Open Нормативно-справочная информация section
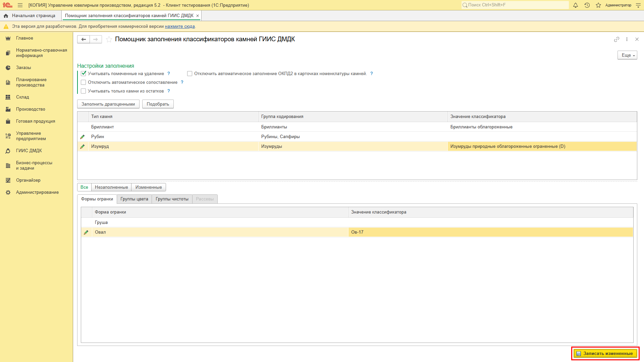This screenshot has width=644, height=362. coord(42,53)
